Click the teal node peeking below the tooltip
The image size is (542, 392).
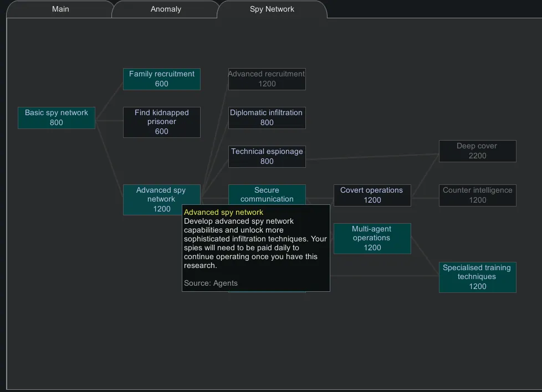click(x=267, y=292)
